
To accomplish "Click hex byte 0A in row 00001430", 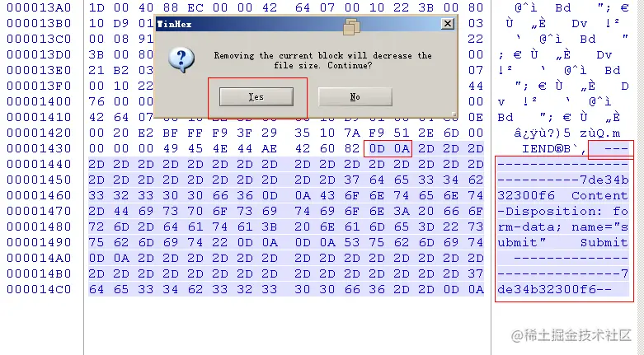I will coord(402,148).
